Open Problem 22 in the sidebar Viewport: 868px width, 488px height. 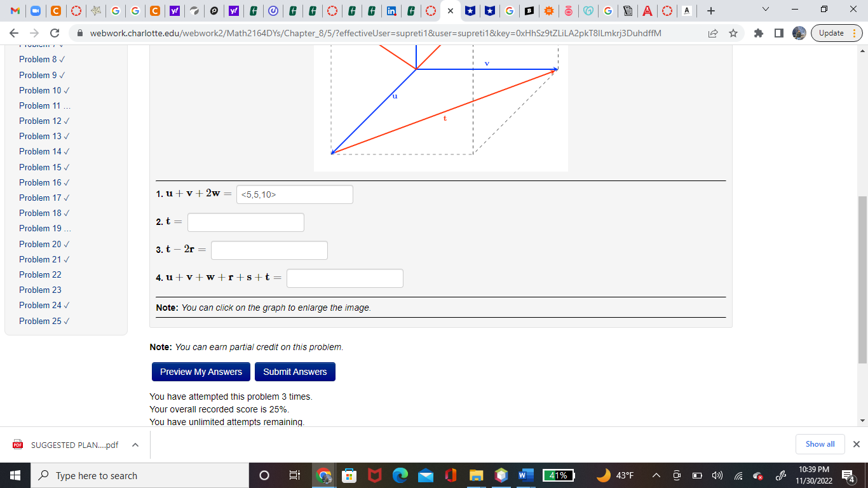pyautogui.click(x=40, y=274)
